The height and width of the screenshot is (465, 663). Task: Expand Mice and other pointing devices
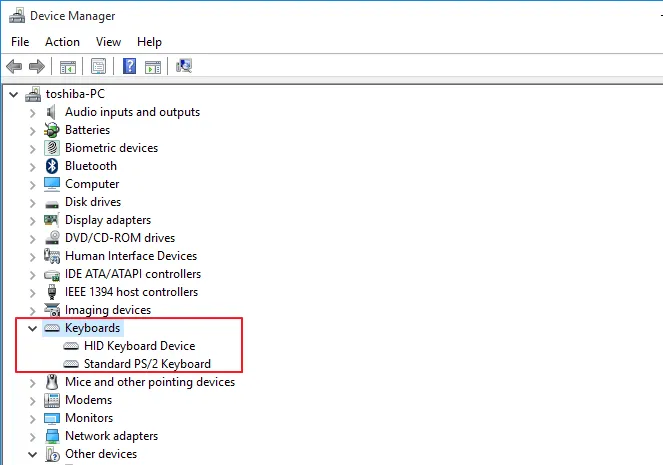[x=32, y=382]
